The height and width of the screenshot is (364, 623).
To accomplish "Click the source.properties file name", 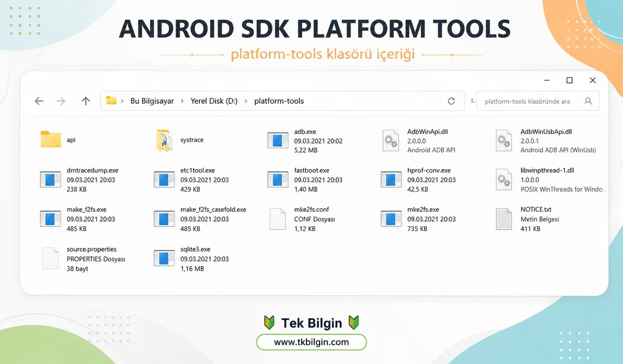I will (x=92, y=249).
